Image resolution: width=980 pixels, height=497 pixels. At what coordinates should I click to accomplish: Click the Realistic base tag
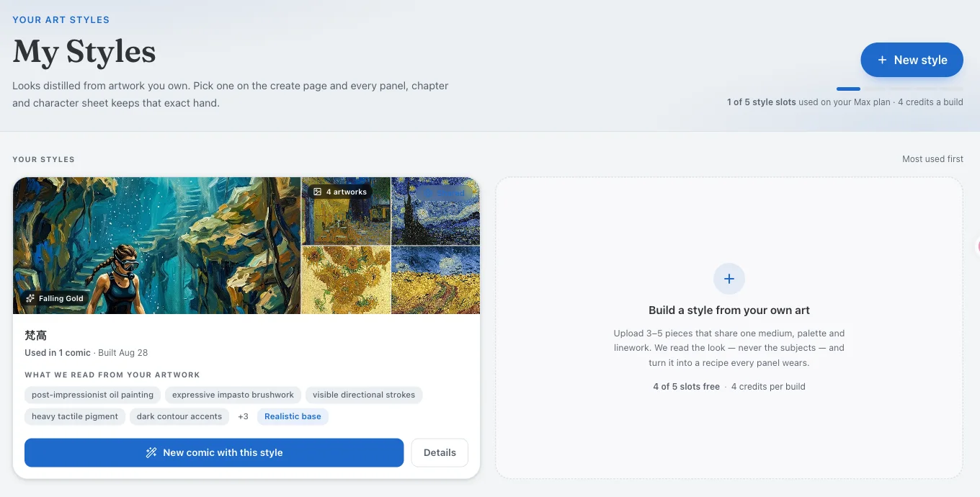[293, 416]
